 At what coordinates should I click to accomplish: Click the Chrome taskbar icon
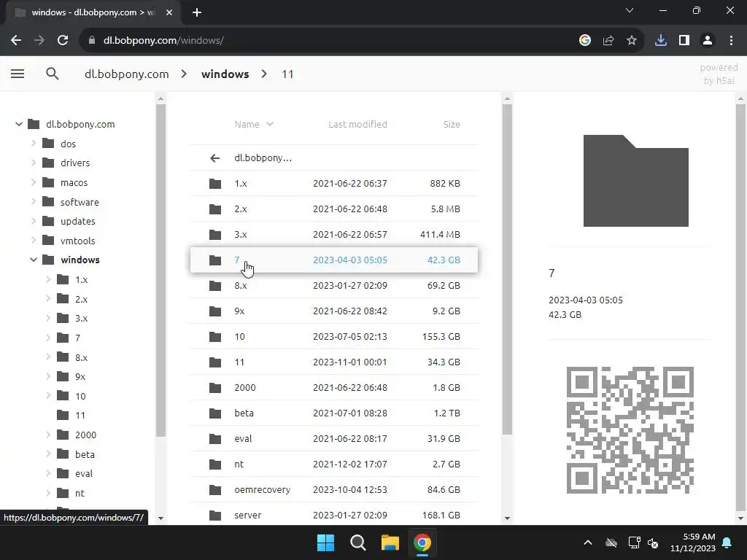(422, 542)
